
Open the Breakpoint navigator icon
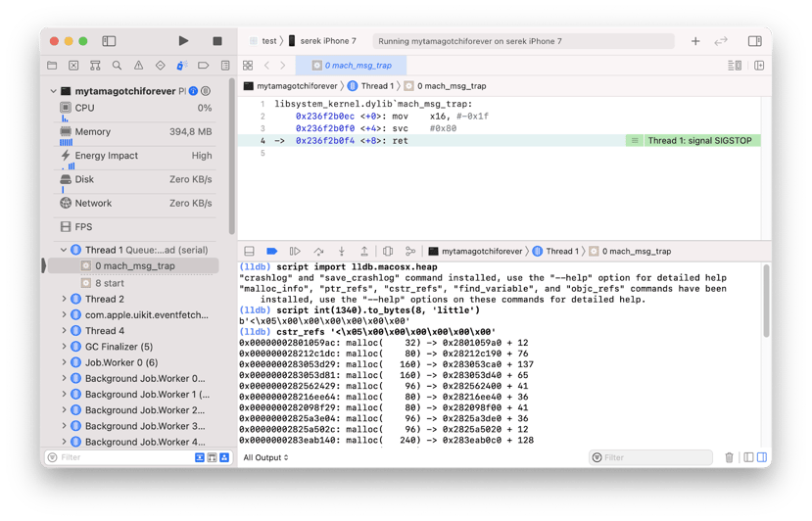point(204,66)
